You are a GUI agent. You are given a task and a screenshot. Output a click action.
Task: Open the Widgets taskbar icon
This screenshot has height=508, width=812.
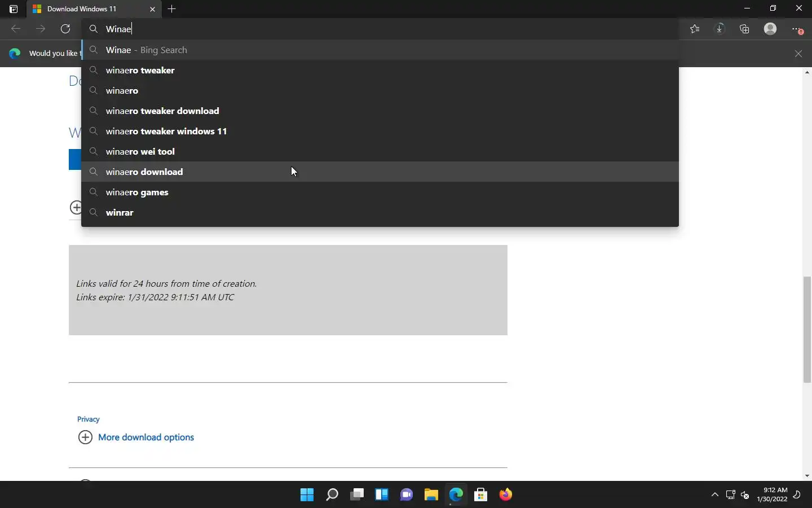pos(382,494)
